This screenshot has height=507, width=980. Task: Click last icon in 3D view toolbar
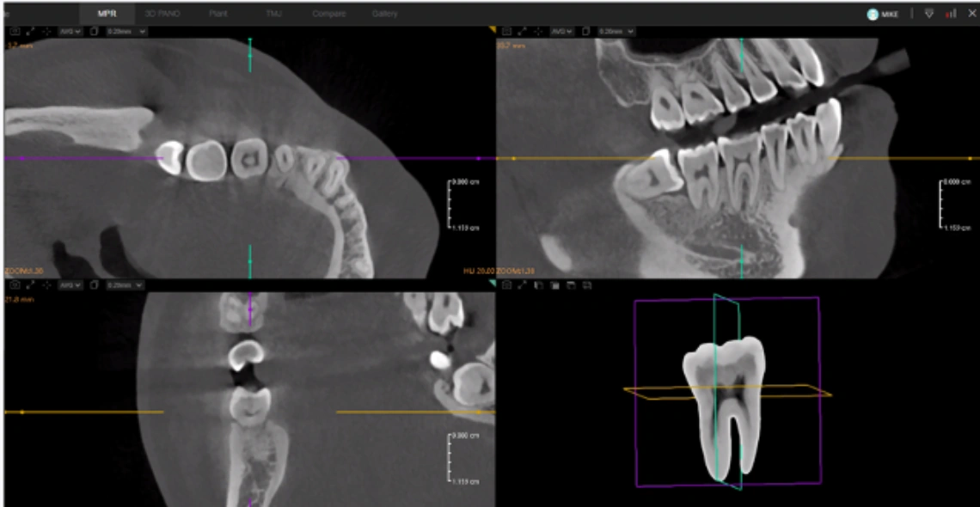pyautogui.click(x=586, y=284)
